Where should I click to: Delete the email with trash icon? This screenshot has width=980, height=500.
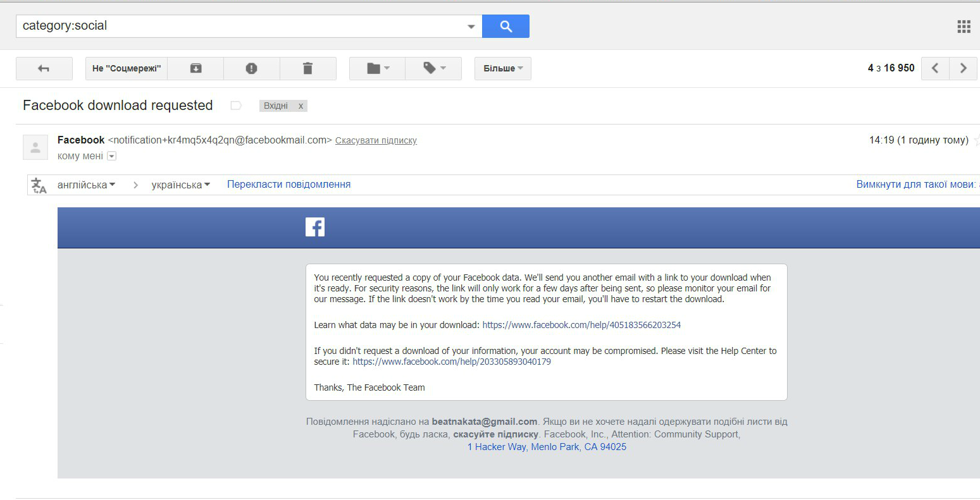[307, 68]
